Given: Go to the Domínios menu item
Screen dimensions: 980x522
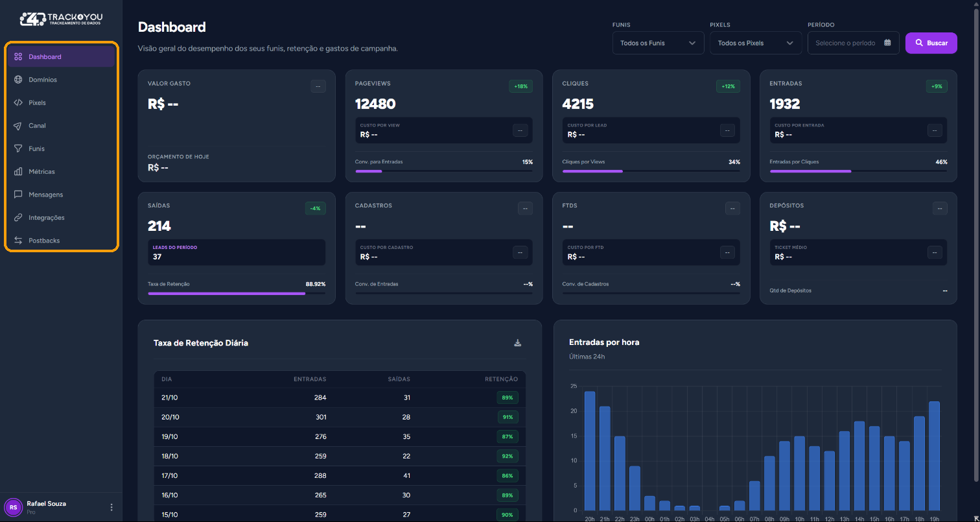Looking at the screenshot, I should point(62,80).
